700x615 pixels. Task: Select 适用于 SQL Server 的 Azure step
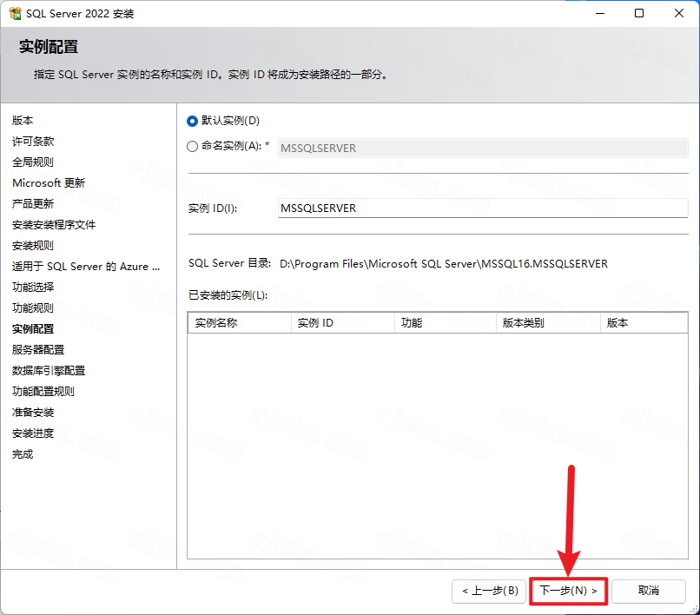tap(86, 266)
